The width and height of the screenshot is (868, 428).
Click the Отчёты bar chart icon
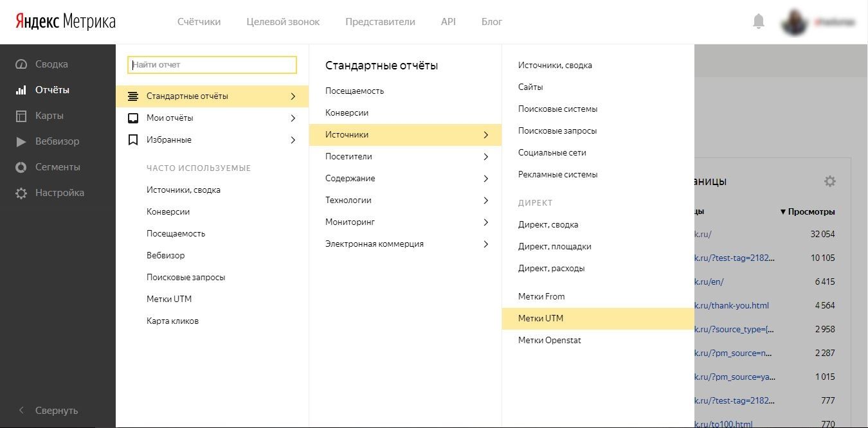(21, 90)
